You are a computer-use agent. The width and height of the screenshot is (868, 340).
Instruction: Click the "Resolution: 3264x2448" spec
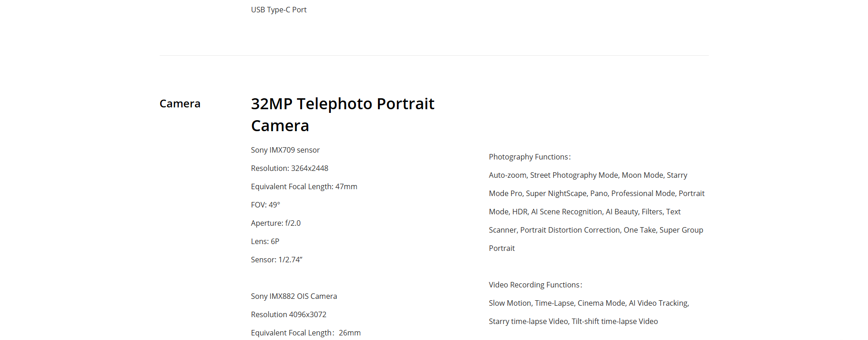click(289, 168)
